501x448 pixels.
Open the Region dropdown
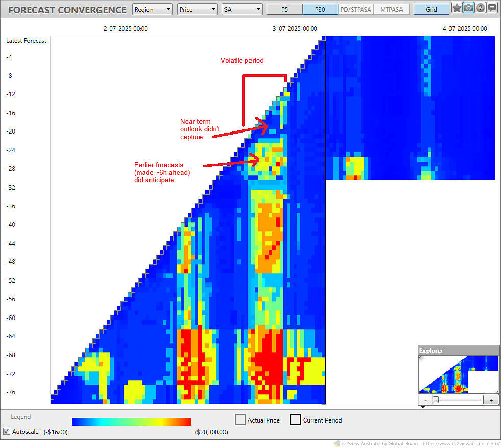tap(153, 9)
